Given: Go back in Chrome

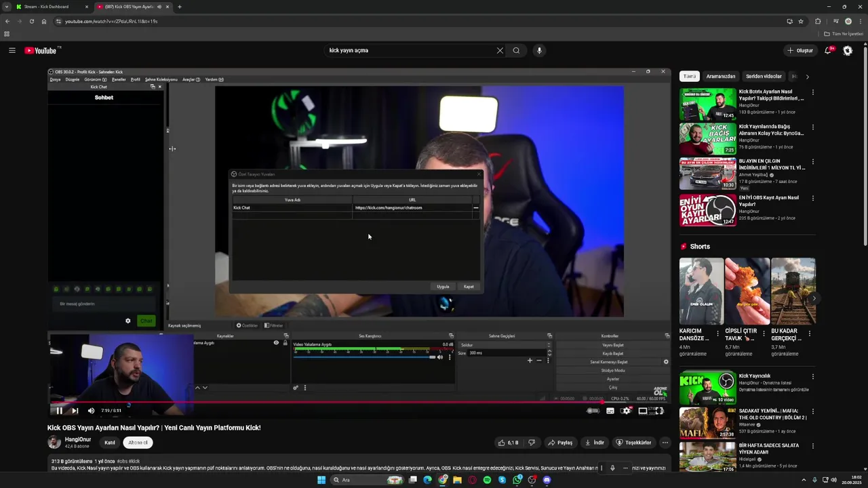Looking at the screenshot, I should (x=7, y=21).
